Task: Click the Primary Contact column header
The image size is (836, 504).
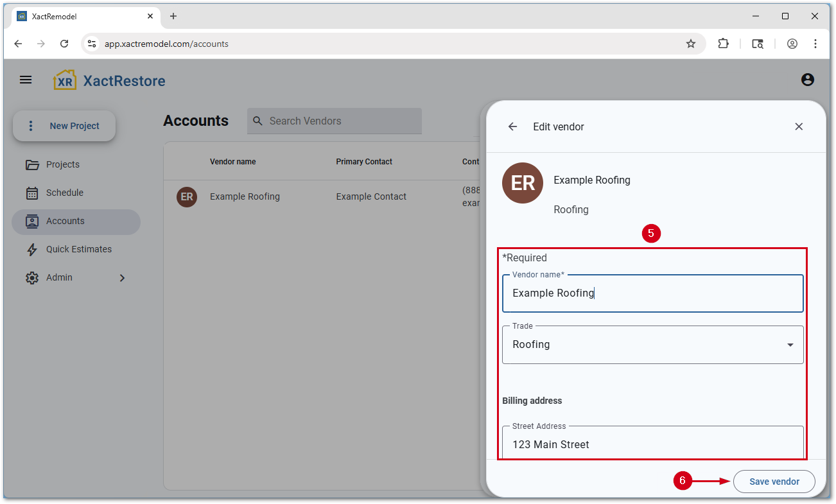Action: coord(364,162)
